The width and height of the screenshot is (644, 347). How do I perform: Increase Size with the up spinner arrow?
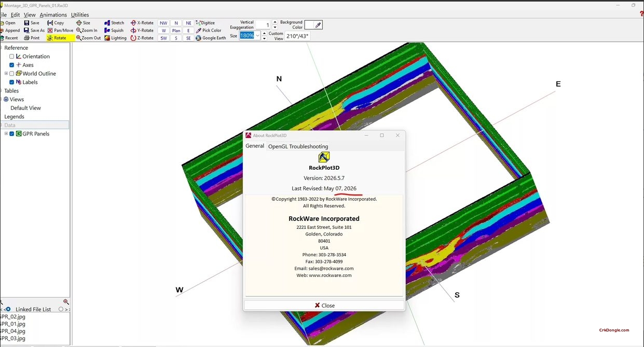coord(264,33)
